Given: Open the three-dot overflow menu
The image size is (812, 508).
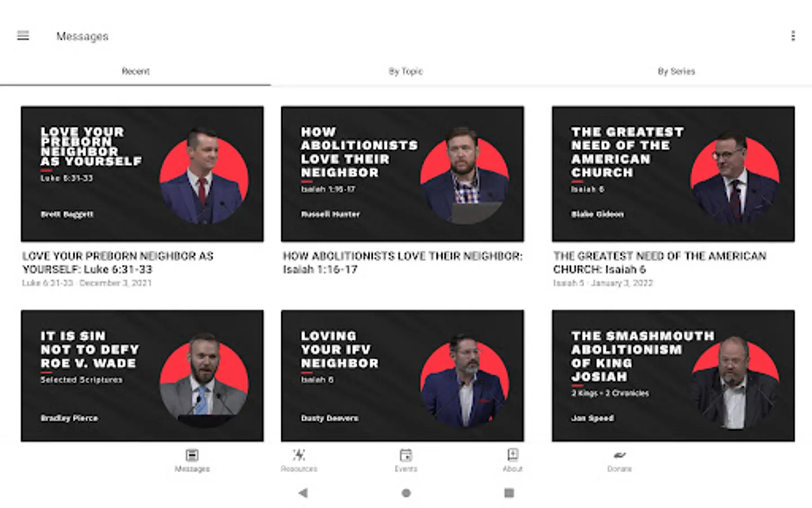Looking at the screenshot, I should coord(793,36).
